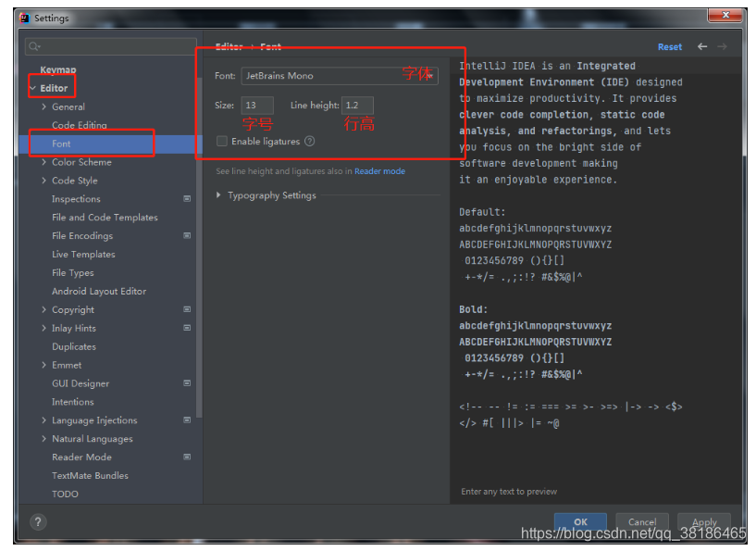Expand the General tree node

(43, 106)
